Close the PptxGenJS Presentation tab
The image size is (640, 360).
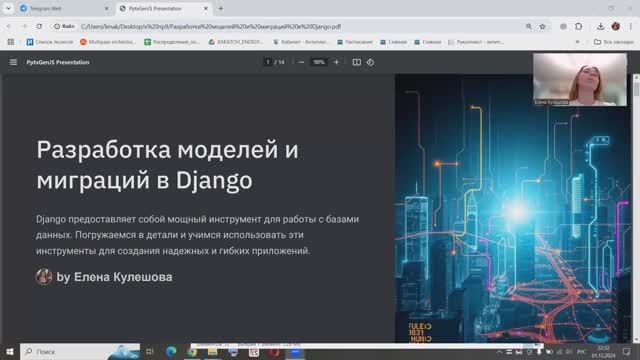point(206,9)
